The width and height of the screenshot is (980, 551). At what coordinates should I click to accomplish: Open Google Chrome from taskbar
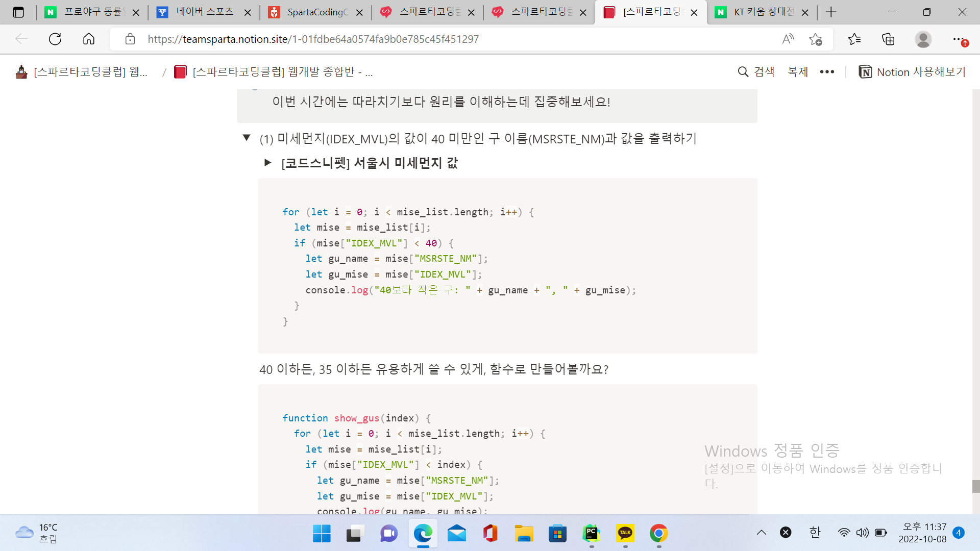[x=658, y=534]
